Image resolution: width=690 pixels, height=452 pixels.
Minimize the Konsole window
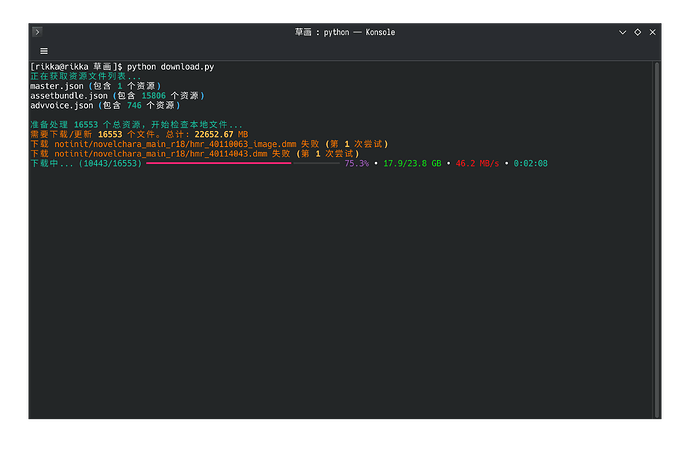point(623,32)
